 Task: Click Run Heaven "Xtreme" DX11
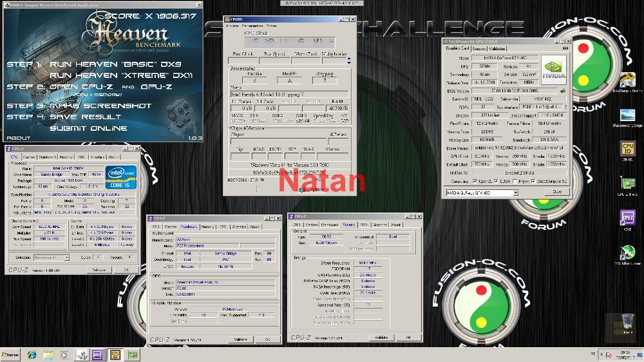(x=121, y=75)
